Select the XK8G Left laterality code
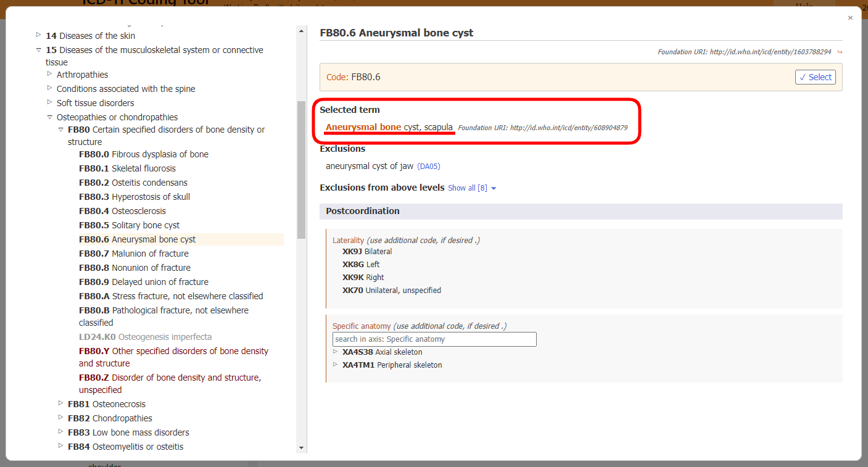This screenshot has width=868, height=467. 361,264
